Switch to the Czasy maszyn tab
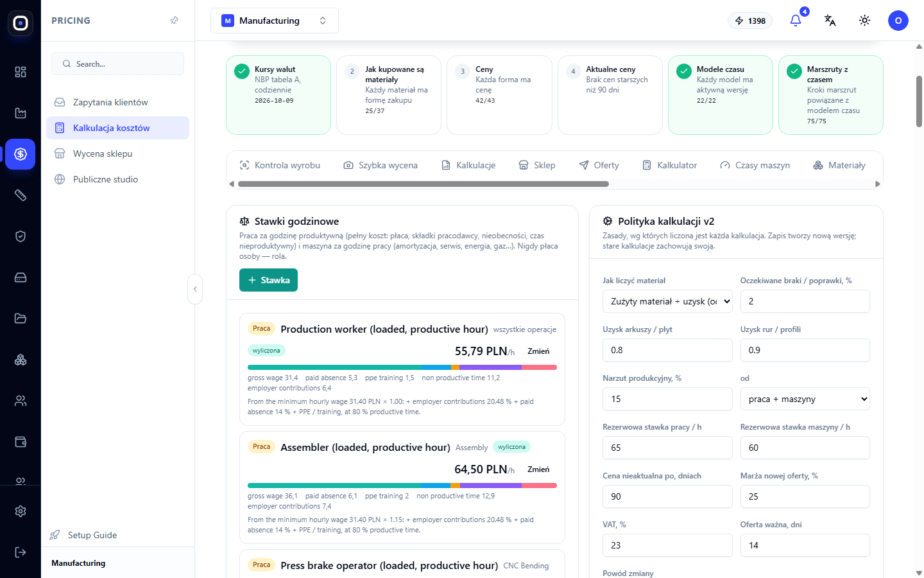Image resolution: width=924 pixels, height=578 pixels. (x=755, y=165)
